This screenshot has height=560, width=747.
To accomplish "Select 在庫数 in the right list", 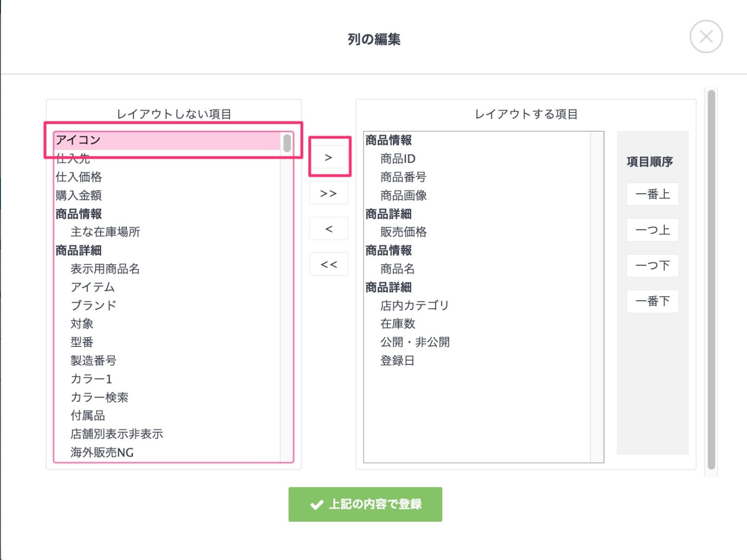I will point(477,324).
